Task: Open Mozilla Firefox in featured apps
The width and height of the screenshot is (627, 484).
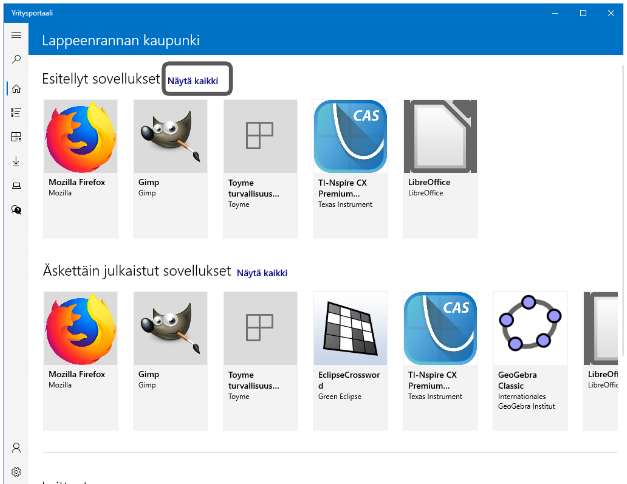Action: [x=80, y=169]
